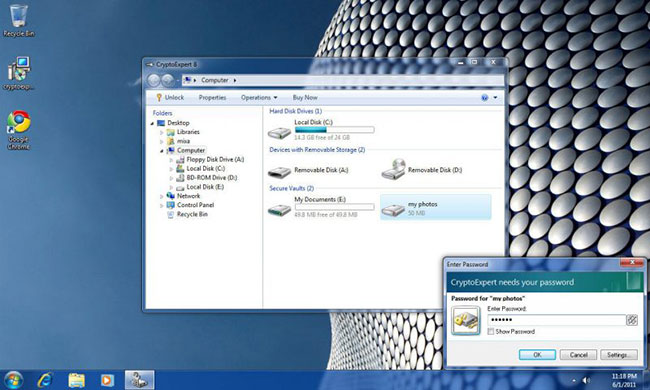Select Removable Disk (D:) drive icon
Image resolution: width=650 pixels, height=390 pixels.
393,170
